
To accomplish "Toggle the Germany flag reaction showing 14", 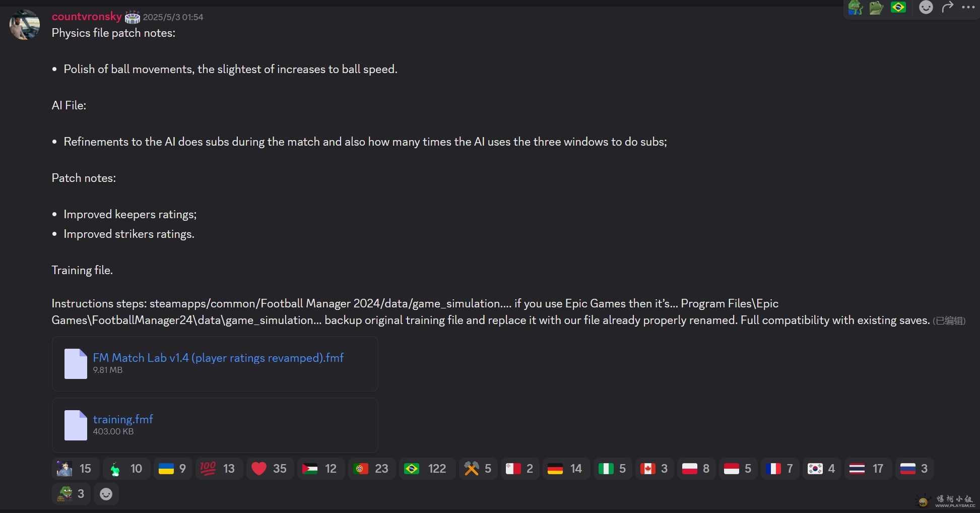I will 565,469.
